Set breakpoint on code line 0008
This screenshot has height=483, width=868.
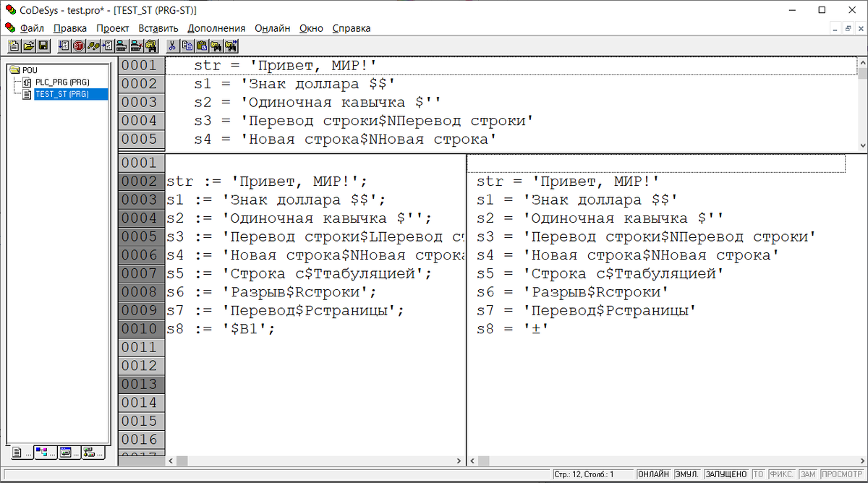click(142, 291)
